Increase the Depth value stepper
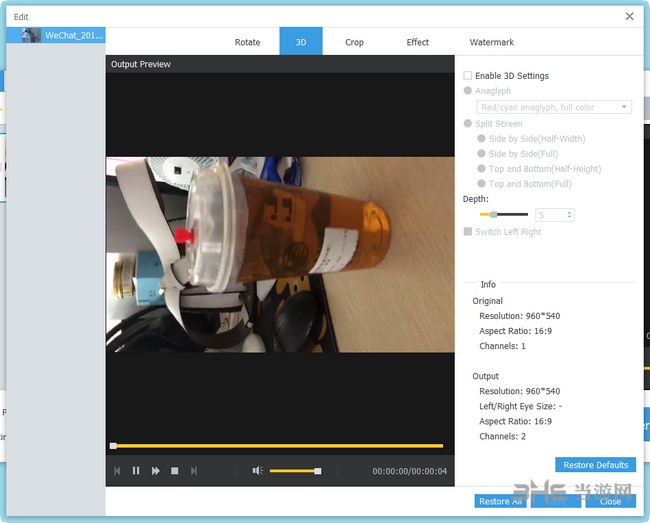The image size is (650, 523). pyautogui.click(x=570, y=212)
